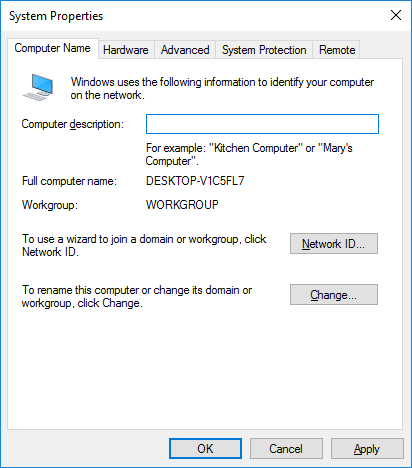Click the Computer description input field
Screen dimensions: 412x468
262,124
